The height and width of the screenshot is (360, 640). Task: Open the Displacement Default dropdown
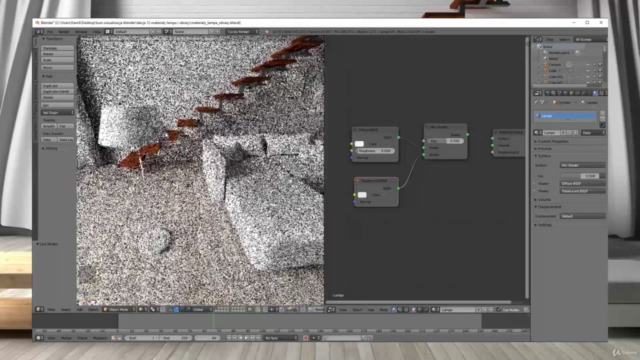pos(582,216)
